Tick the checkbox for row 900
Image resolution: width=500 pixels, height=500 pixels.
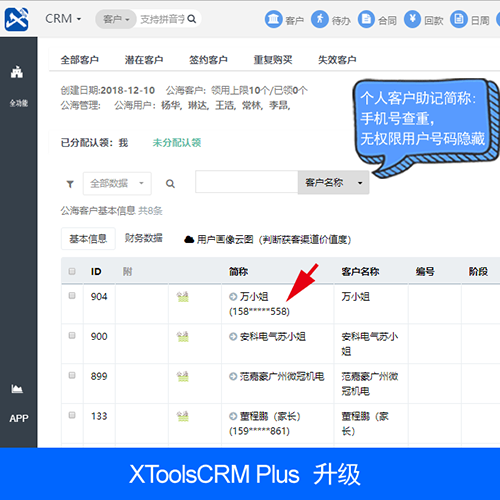click(x=72, y=335)
